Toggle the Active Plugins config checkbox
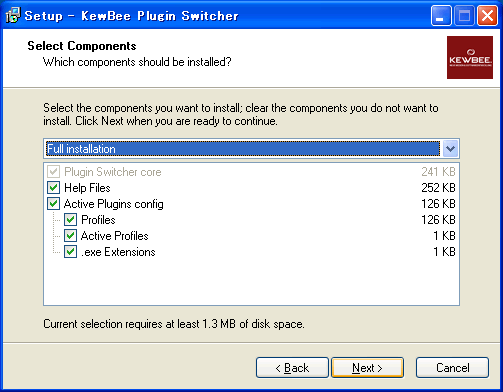503x392 pixels. (53, 204)
